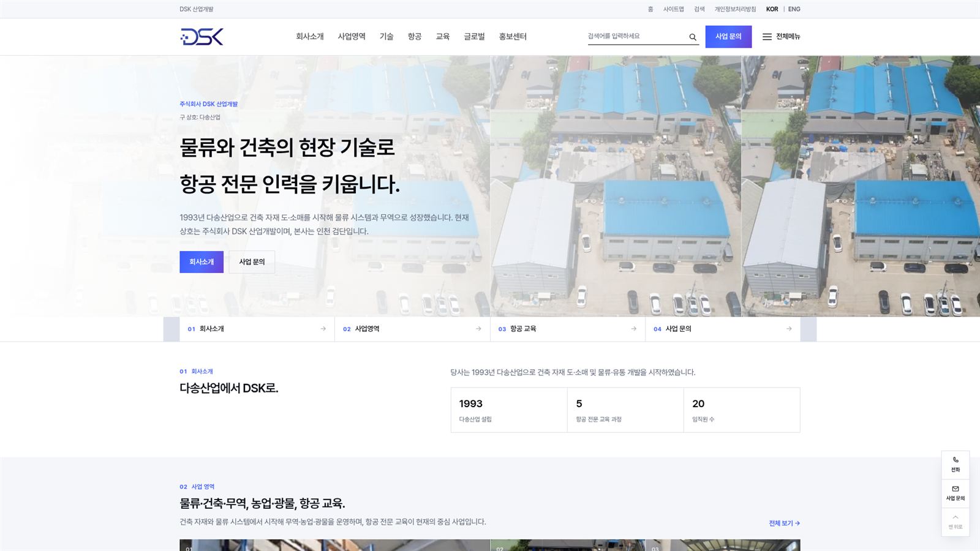The height and width of the screenshot is (551, 980).
Task: Click the DSK 산업개발 top-left text
Action: tap(197, 9)
